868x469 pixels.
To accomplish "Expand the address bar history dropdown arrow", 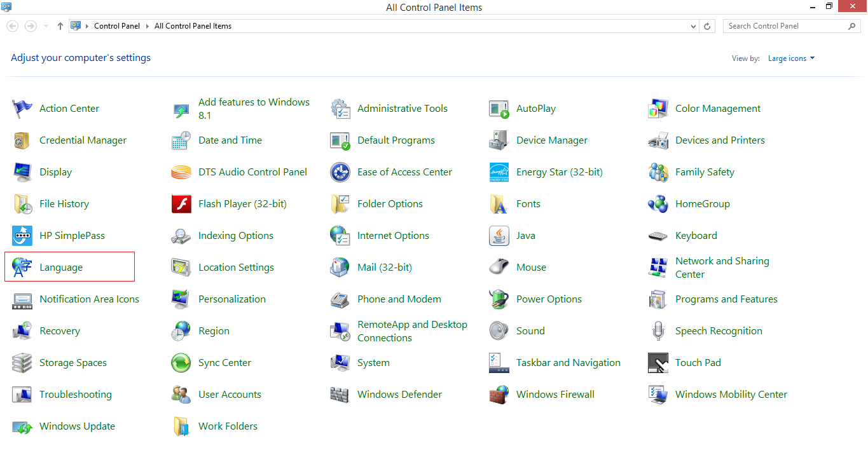I will (693, 27).
